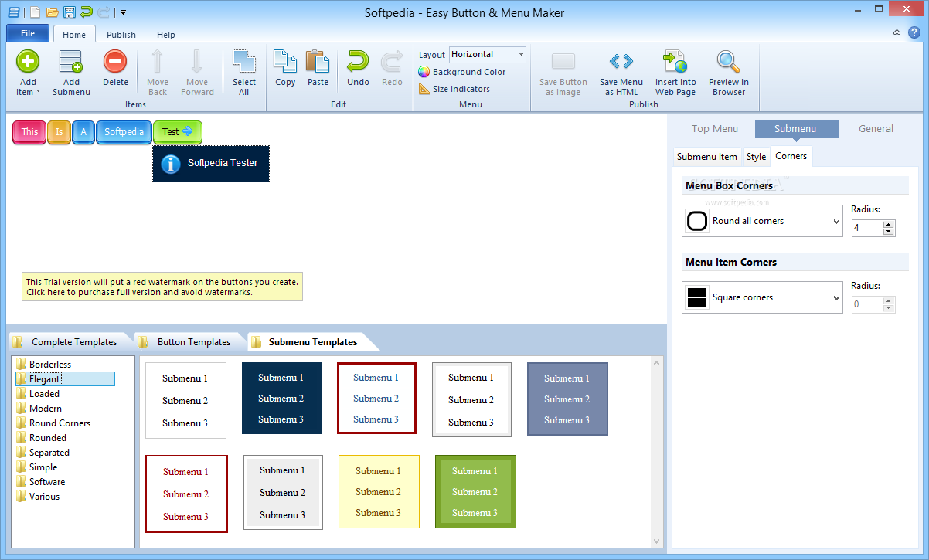Open Background Color picker

coord(462,72)
